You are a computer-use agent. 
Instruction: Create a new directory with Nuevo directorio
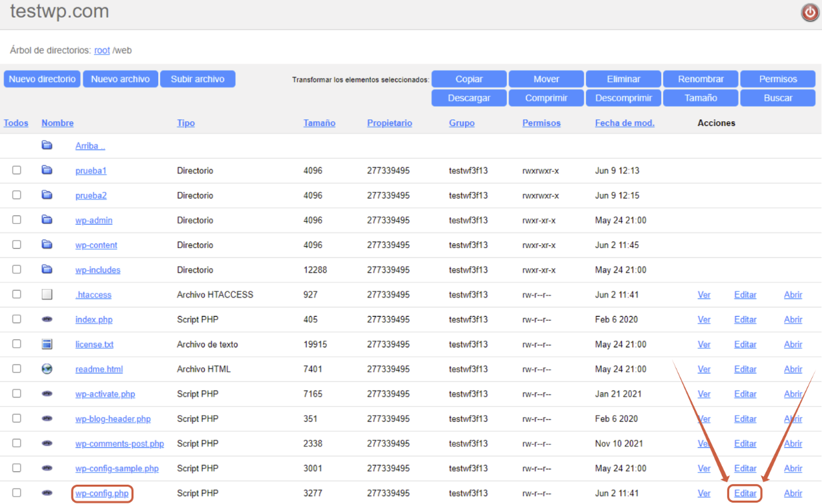point(42,79)
